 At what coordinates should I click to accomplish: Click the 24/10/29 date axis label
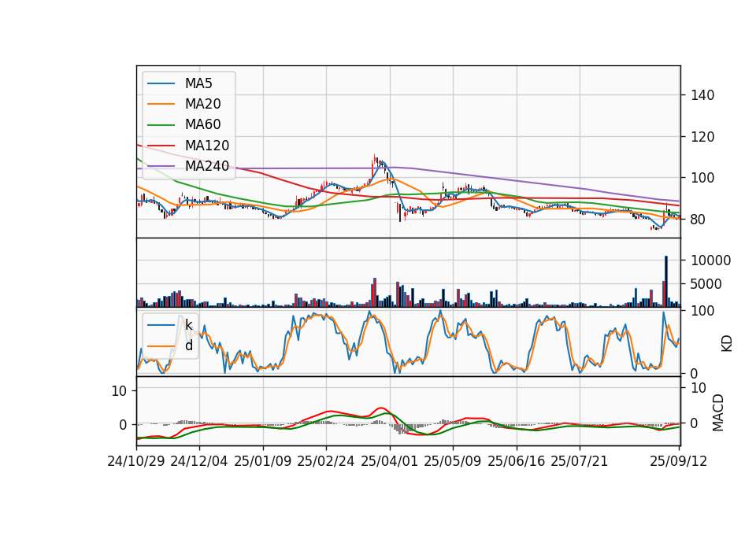(x=136, y=461)
